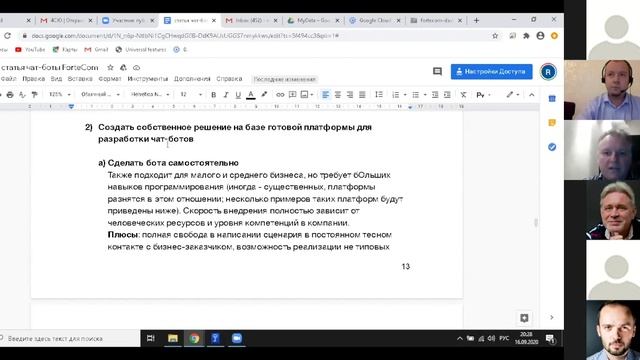Click the Настройки Доступа share button
640x360 pixels.
pos(491,71)
